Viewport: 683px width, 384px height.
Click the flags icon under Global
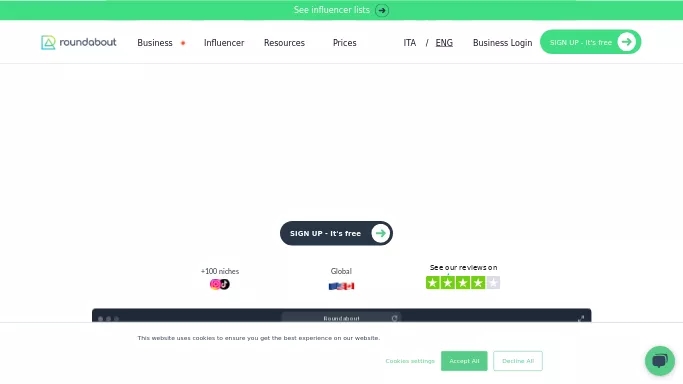pos(342,286)
